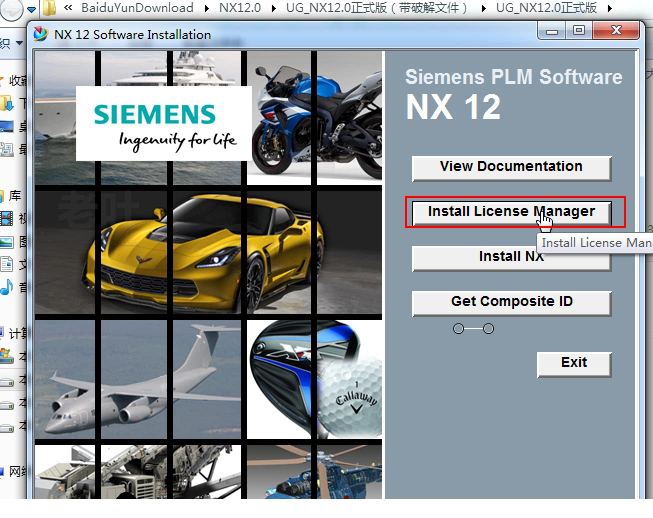Screen dimensions: 653x518
Task: Open Explorer recent pages dropdown arrow
Action: point(31,9)
